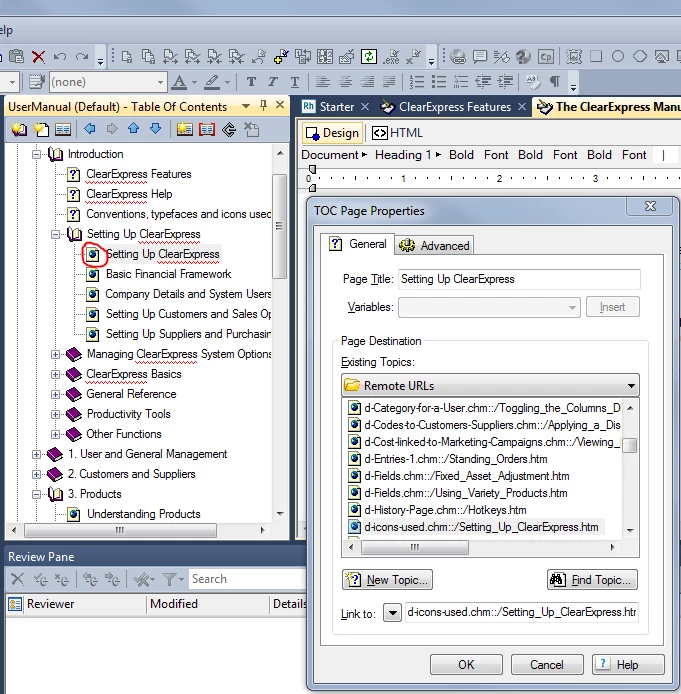Toggle underline text formatting
Screen dimensions: 681x694
tap(295, 82)
